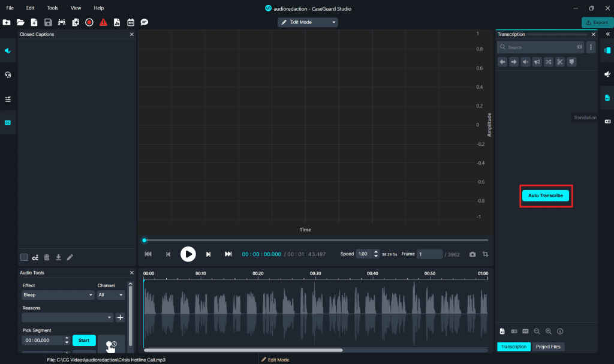Expand the Channel dropdown set to All
The width and height of the screenshot is (614, 364).
click(111, 295)
